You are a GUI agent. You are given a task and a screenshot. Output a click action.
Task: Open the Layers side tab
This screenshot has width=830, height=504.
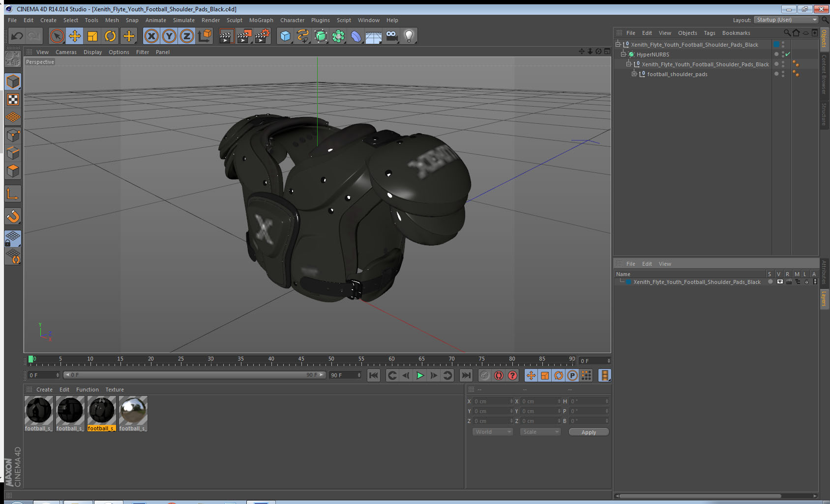[x=824, y=298]
